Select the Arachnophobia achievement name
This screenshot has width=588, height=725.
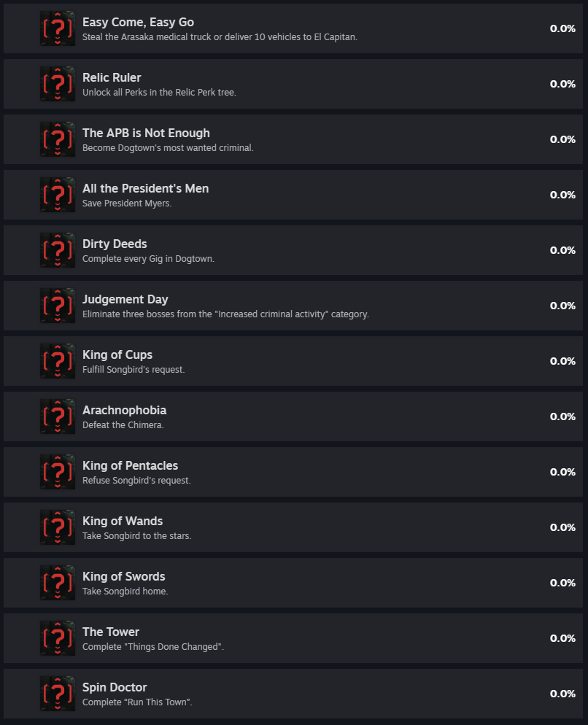coord(124,410)
